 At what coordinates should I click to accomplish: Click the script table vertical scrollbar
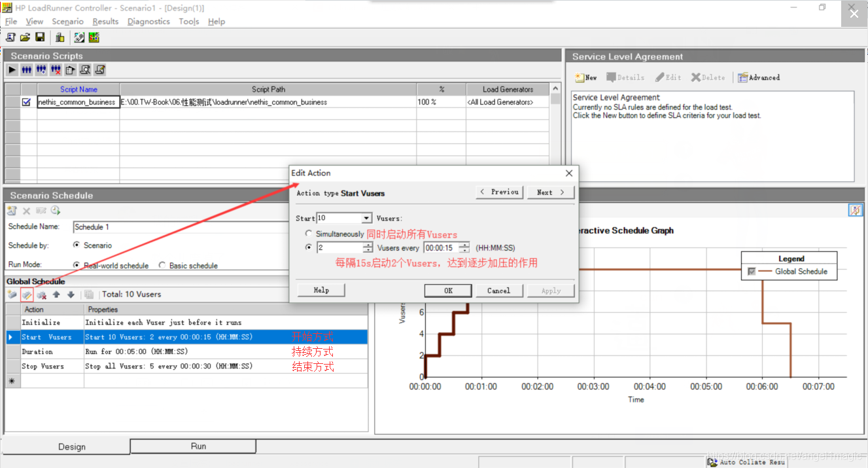[x=555, y=133]
